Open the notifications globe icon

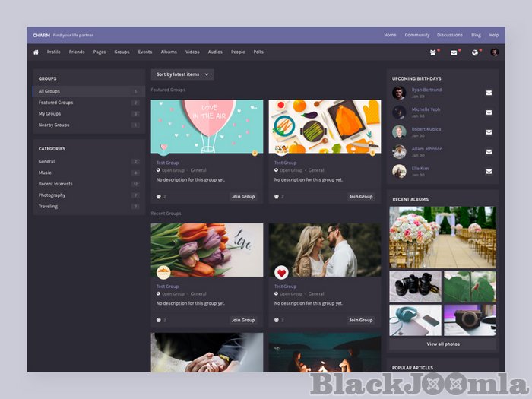pos(475,52)
